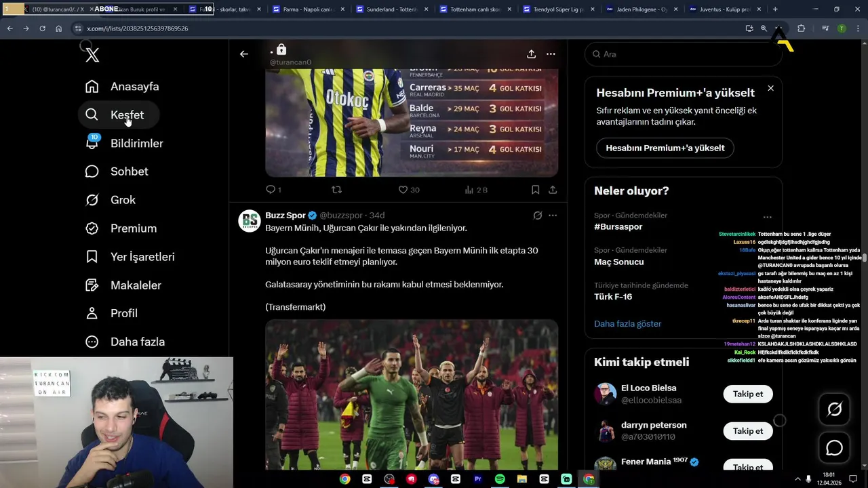Open the #Bursaspor trend

(x=618, y=227)
